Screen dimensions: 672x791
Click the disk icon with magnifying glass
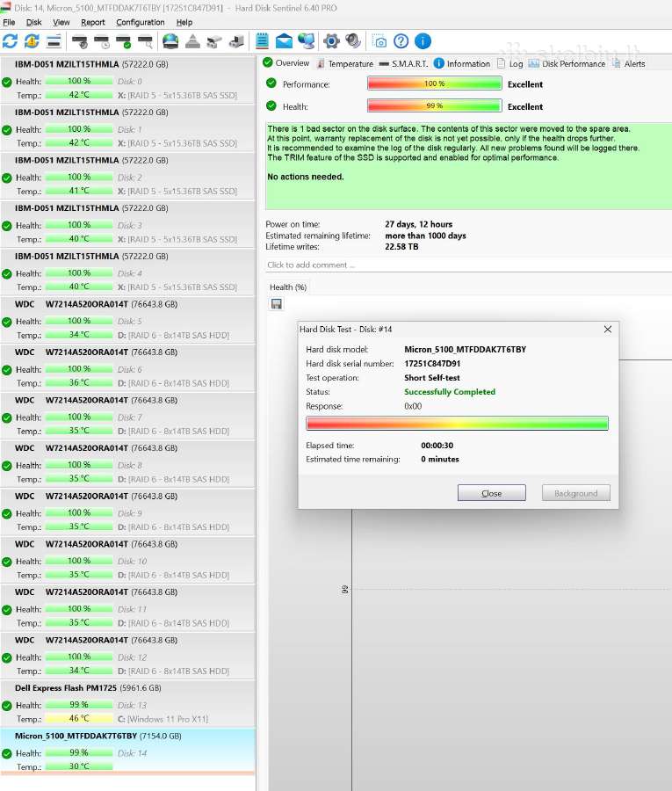click(145, 41)
